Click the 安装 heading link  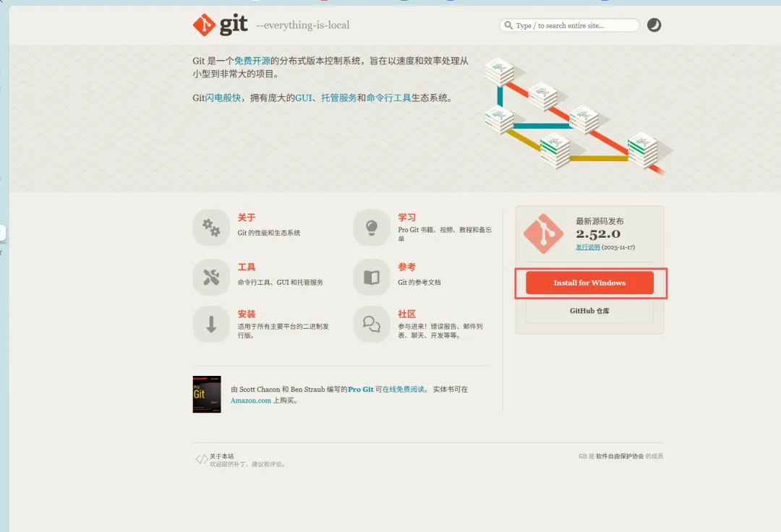[247, 314]
